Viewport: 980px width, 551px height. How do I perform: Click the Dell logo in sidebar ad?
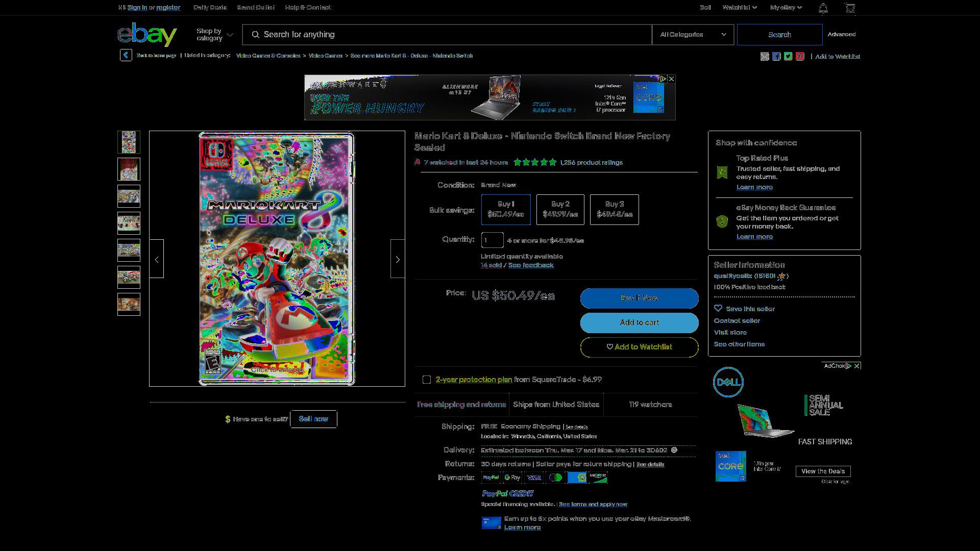(x=728, y=382)
